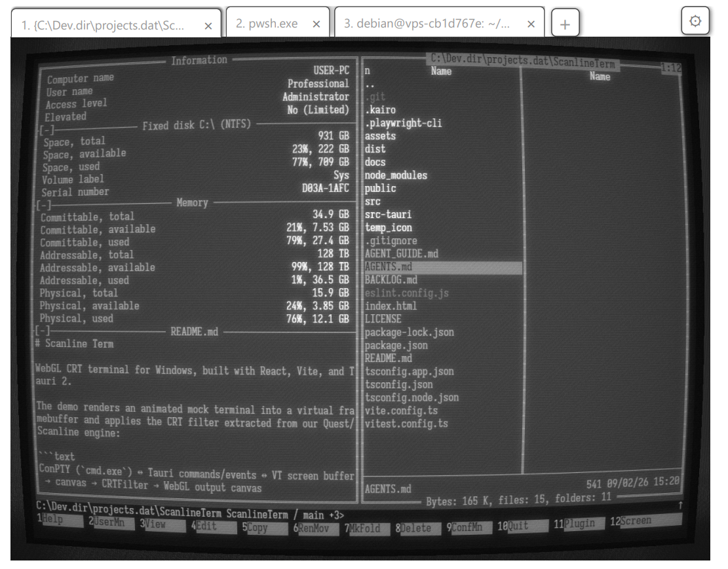Image resolution: width=728 pixels, height=569 pixels.
Task: Open the settings gear icon
Action: pos(695,21)
